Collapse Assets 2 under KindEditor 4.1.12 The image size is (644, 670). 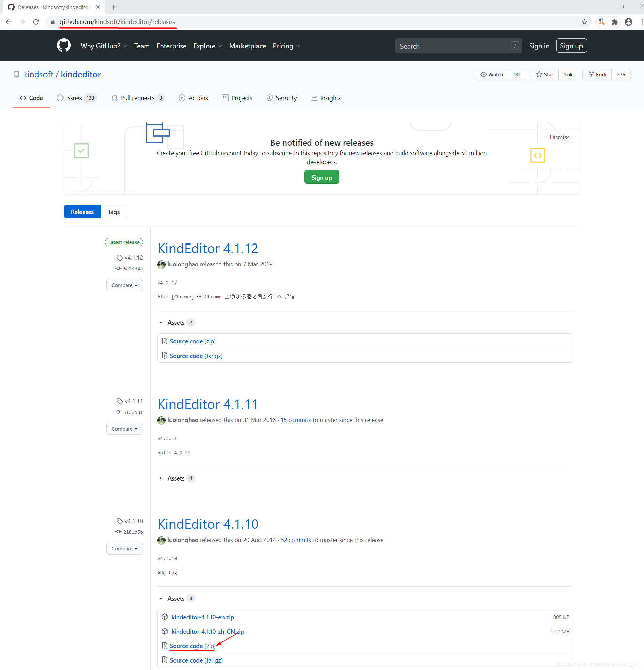coord(176,322)
